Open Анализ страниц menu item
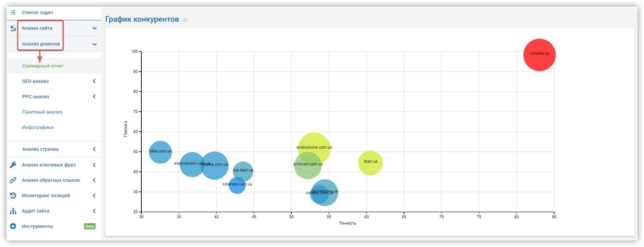The width and height of the screenshot is (644, 247). (40, 149)
